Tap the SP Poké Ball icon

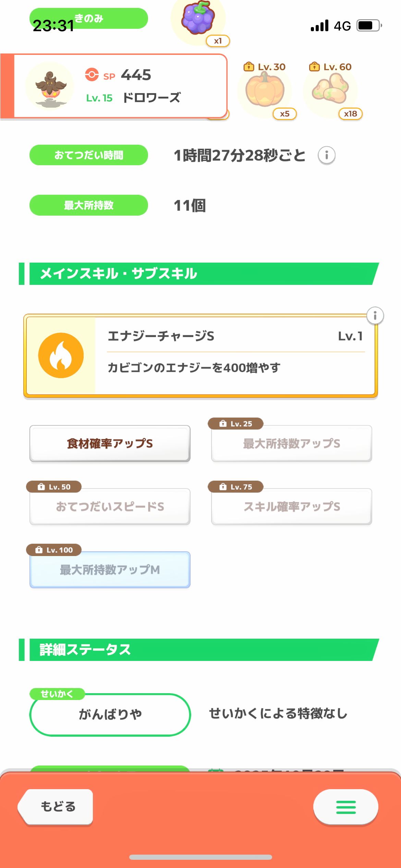pos(92,75)
